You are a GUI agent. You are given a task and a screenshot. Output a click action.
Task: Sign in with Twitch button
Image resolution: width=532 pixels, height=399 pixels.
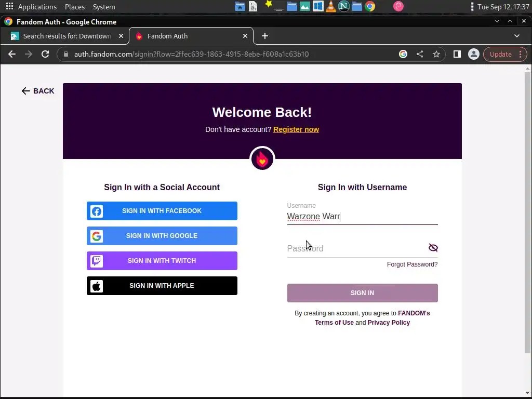pos(162,261)
